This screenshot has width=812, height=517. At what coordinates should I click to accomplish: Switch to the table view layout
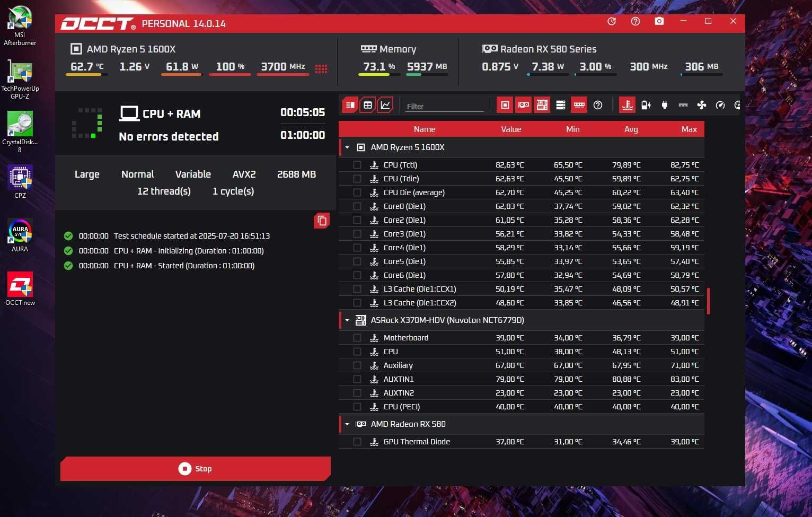pos(368,105)
